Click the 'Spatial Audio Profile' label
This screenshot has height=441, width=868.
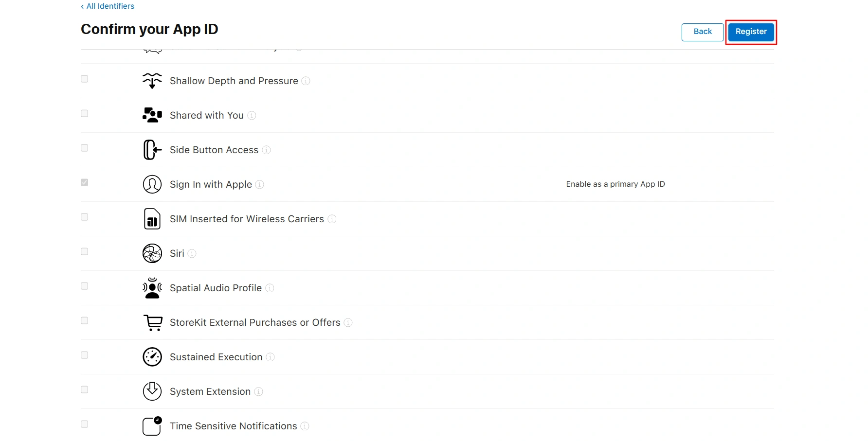[216, 288]
